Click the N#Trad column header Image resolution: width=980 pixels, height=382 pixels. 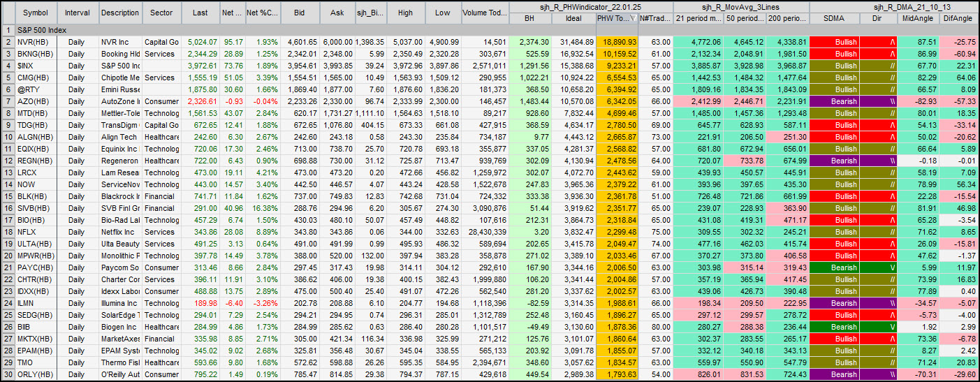tap(656, 18)
